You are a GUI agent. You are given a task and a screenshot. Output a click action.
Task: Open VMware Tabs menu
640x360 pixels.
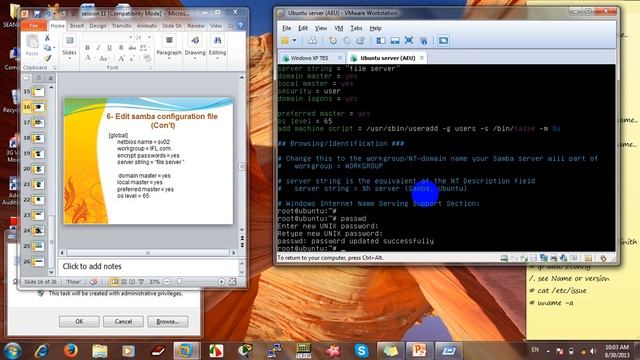(356, 28)
